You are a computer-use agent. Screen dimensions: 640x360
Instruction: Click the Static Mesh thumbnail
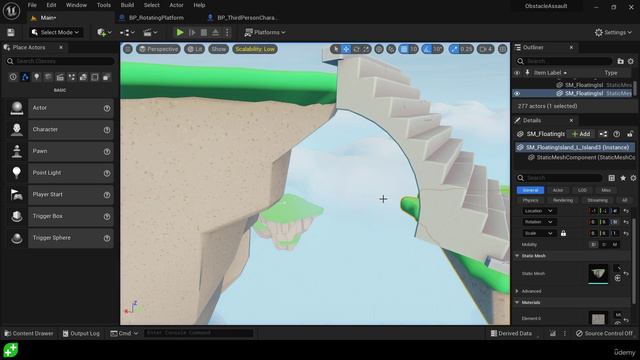tap(598, 273)
